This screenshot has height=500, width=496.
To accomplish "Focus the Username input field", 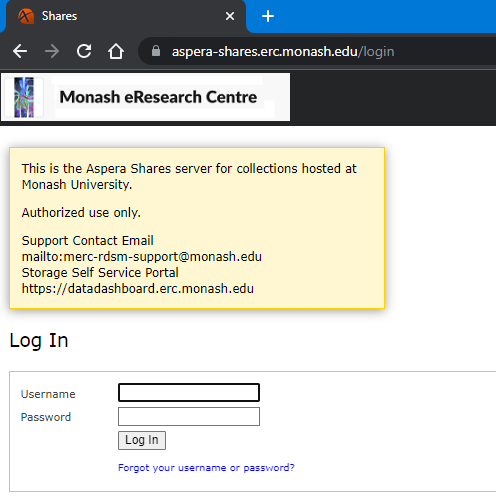I will (x=189, y=392).
